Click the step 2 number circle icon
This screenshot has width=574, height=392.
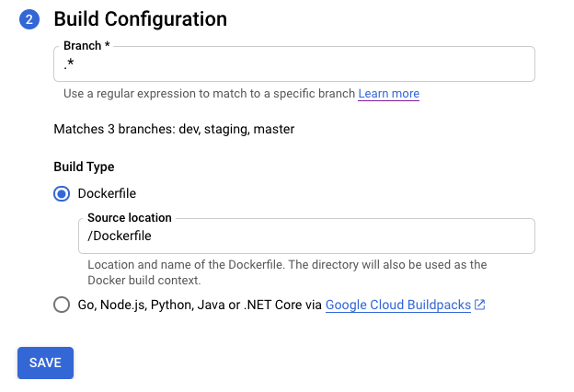(x=29, y=18)
